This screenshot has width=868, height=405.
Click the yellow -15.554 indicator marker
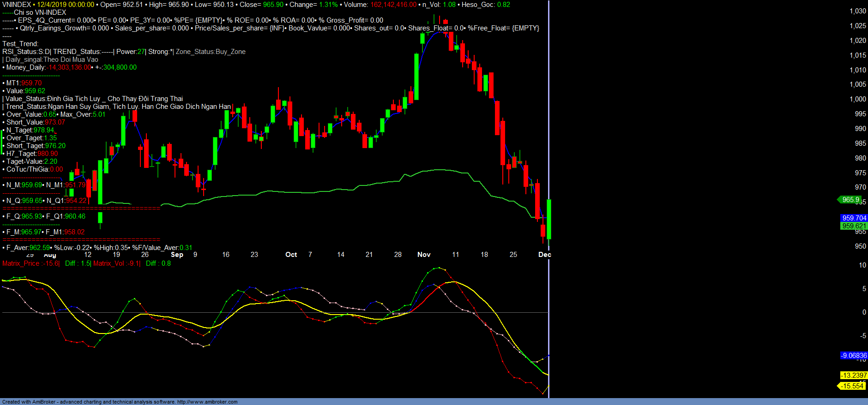click(852, 386)
